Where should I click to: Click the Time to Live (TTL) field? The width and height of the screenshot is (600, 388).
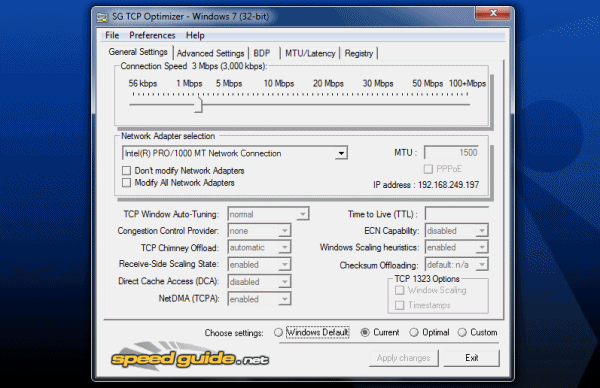click(457, 214)
